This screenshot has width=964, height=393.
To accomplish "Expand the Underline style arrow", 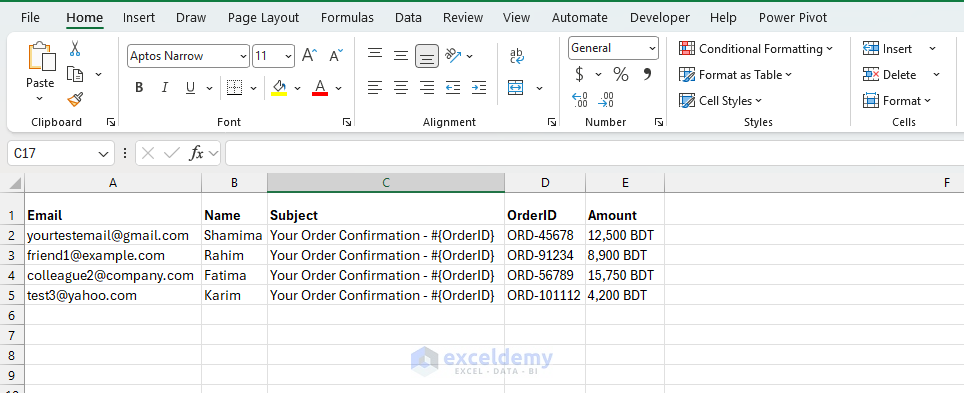I will click(209, 88).
